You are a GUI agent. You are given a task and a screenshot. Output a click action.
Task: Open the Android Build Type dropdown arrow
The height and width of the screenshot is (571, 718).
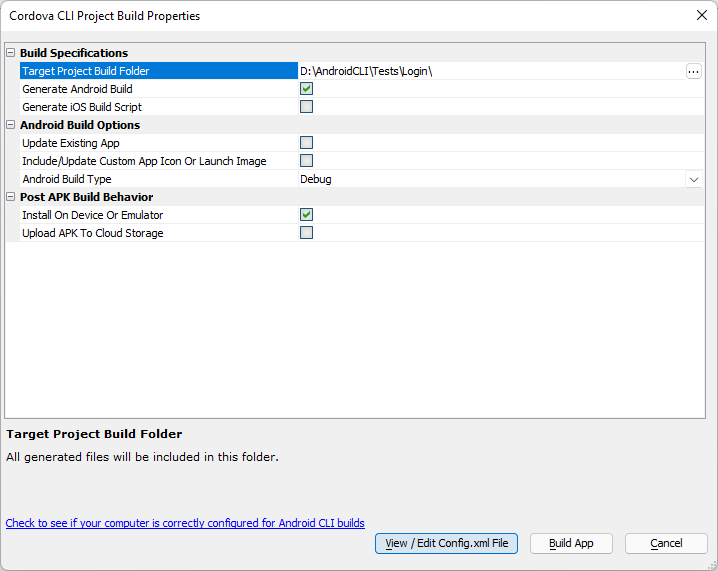(x=694, y=179)
